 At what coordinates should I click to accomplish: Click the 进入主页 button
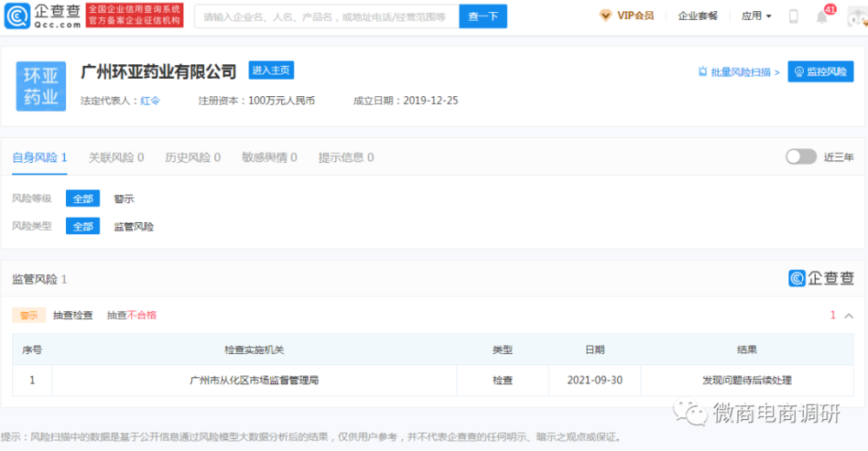[x=271, y=70]
